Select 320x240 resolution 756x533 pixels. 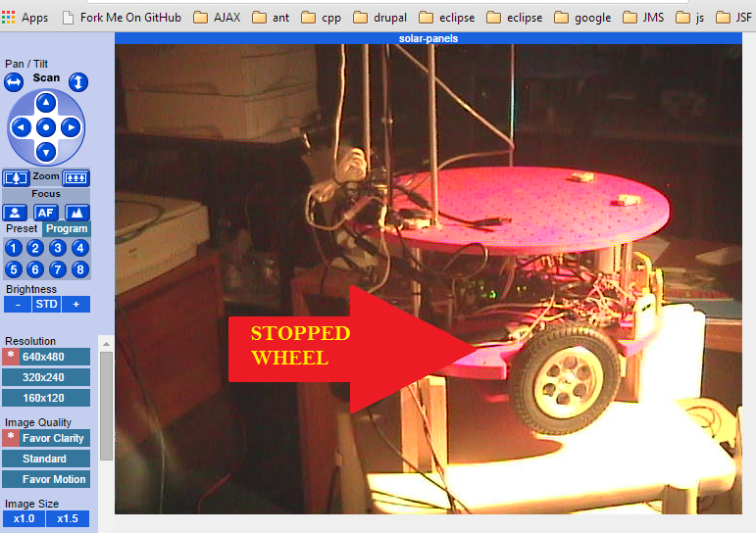click(46, 377)
